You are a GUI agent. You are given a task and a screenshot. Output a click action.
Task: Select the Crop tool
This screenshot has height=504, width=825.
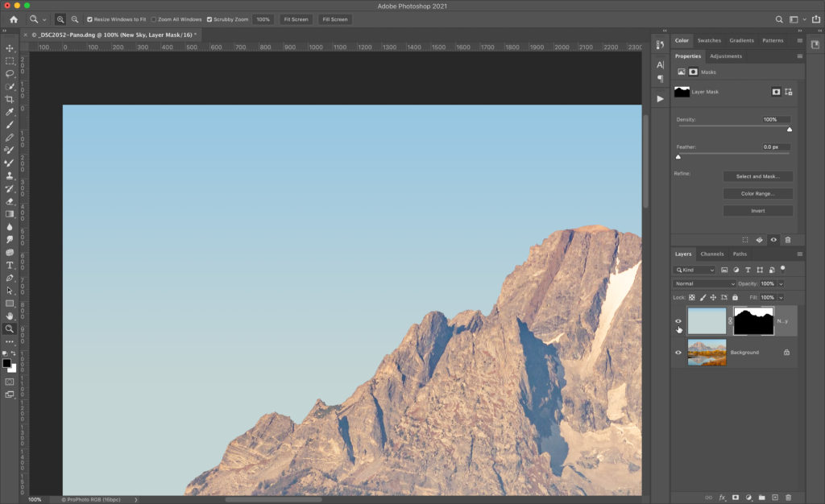10,99
